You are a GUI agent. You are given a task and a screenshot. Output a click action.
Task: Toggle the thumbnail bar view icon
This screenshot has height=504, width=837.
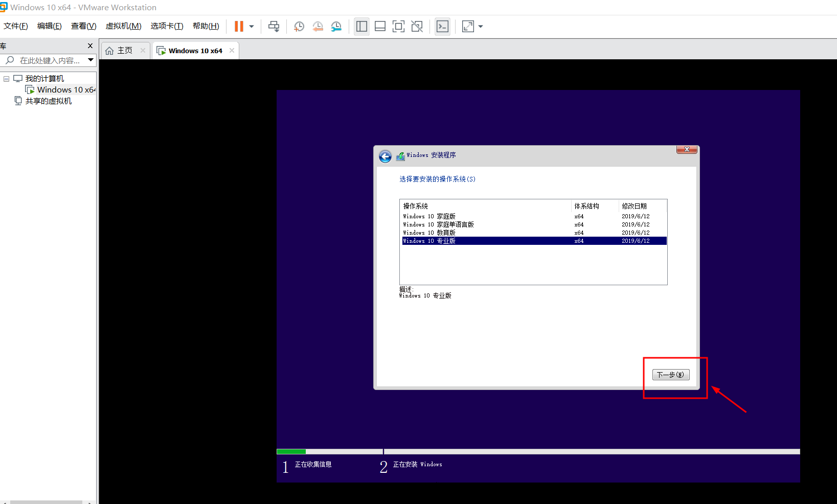(380, 27)
